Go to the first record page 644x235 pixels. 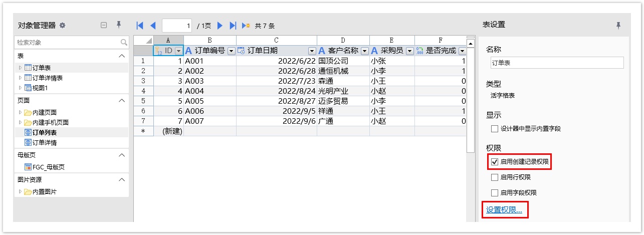[140, 26]
